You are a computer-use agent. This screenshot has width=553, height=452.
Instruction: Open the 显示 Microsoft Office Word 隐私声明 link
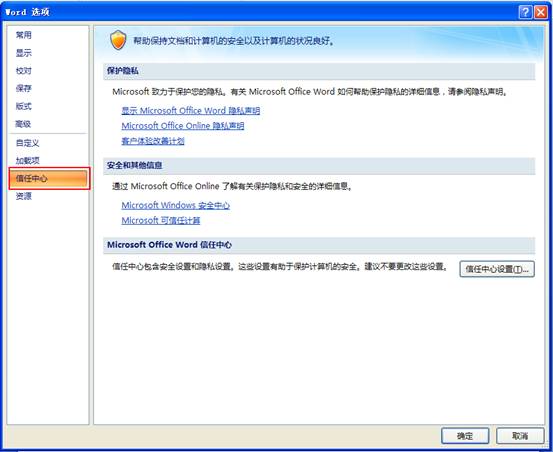click(x=191, y=111)
